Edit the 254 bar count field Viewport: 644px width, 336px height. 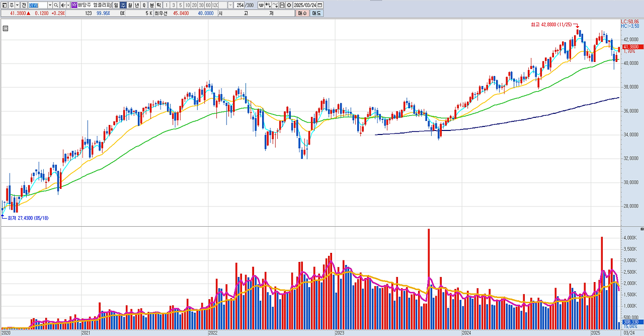(239, 5)
